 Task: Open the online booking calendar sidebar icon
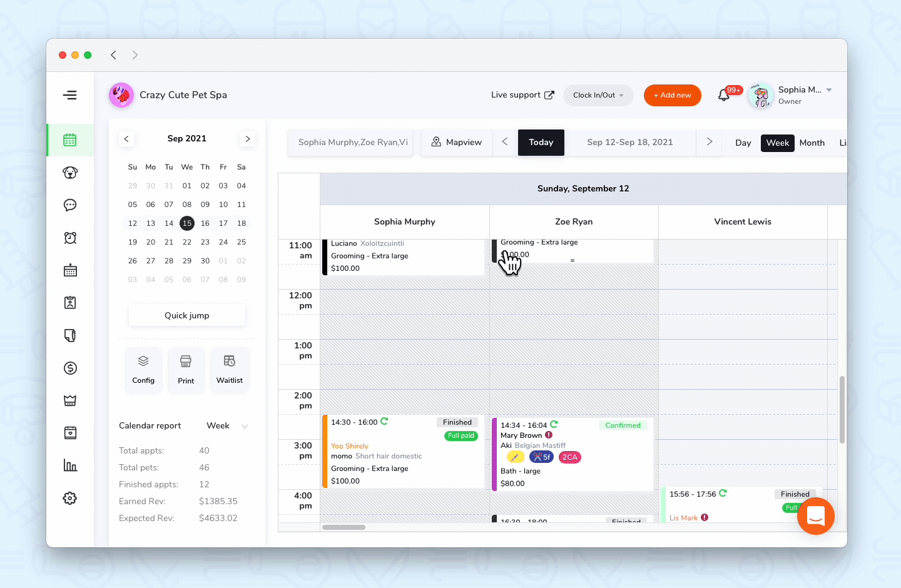click(x=70, y=270)
